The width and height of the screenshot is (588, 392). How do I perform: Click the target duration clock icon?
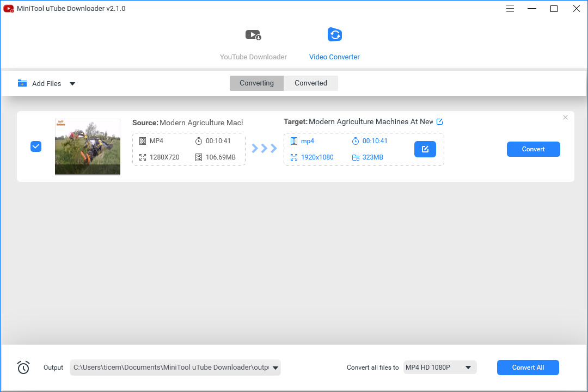coord(356,141)
